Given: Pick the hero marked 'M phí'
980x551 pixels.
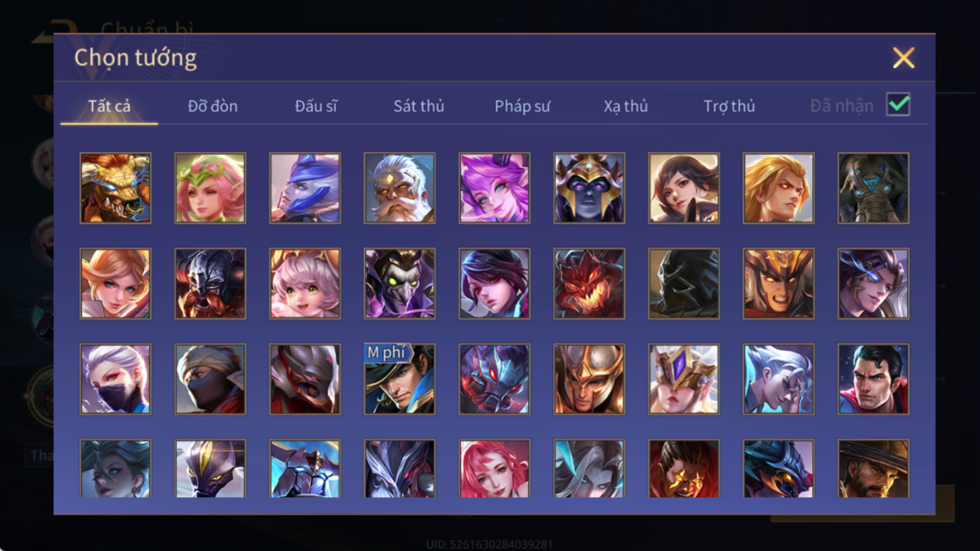Looking at the screenshot, I should pos(399,379).
